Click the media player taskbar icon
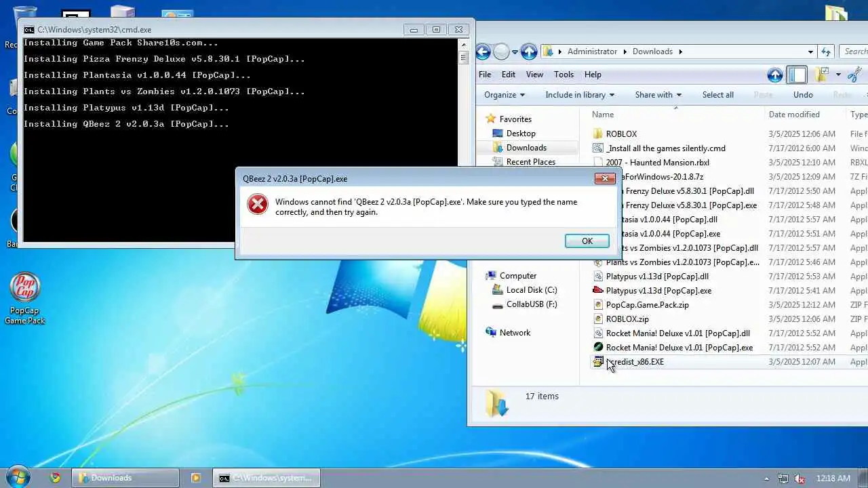868x488 pixels. pyautogui.click(x=196, y=478)
